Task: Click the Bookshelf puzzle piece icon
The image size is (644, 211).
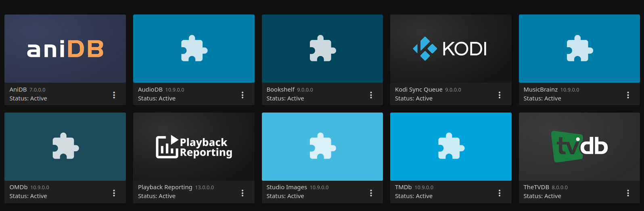Action: coord(323,49)
